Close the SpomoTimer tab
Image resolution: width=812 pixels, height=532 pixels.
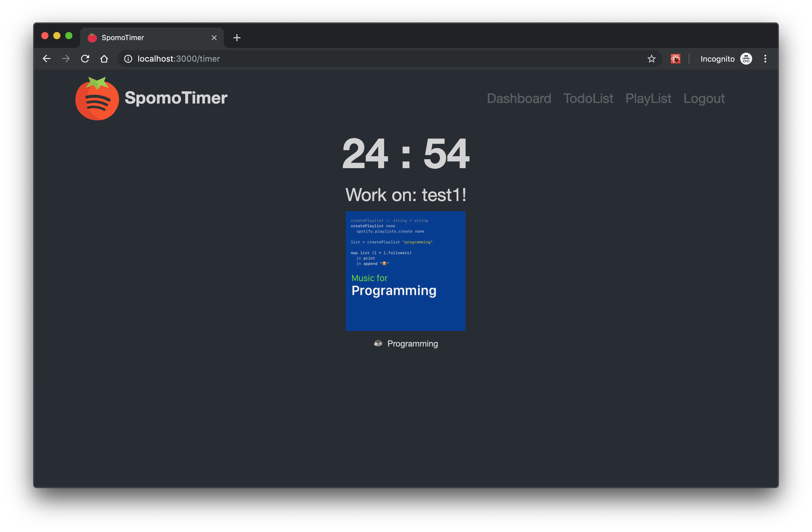pyautogui.click(x=214, y=37)
